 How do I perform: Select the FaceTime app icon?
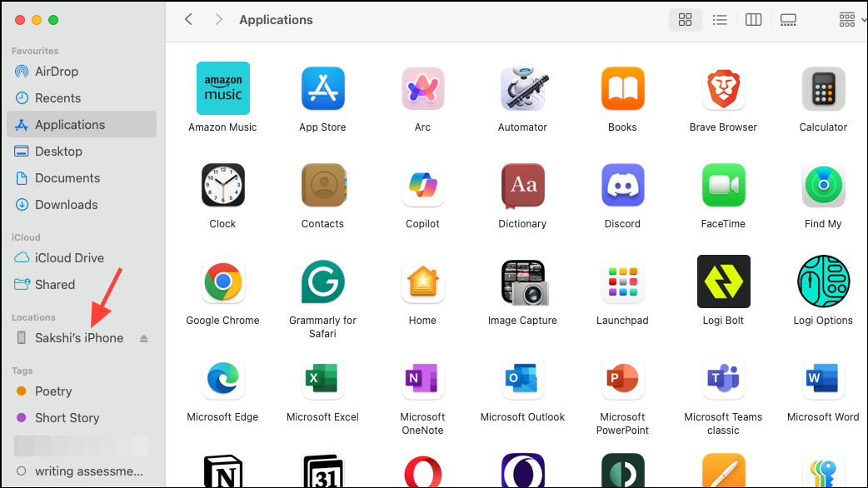pos(723,185)
